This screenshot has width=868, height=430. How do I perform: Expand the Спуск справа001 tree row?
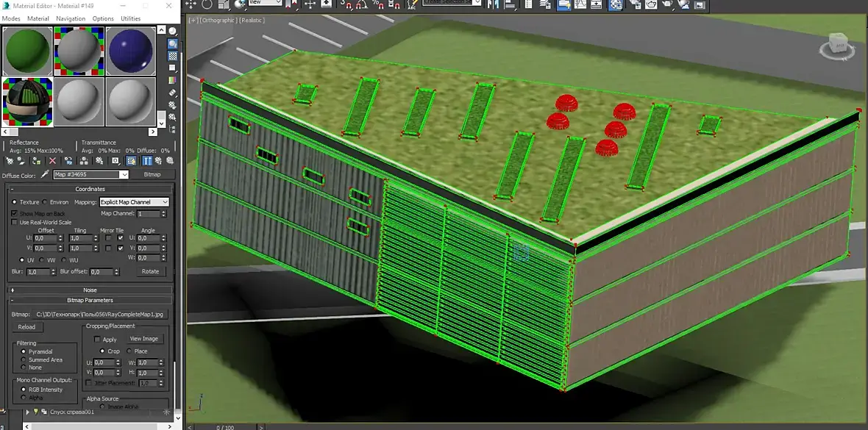27,412
